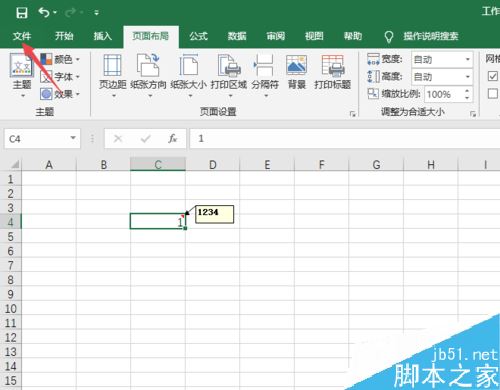The image size is (500, 390).
Task: Decrease the 缩放比例 scale using down stepper
Action: point(467,98)
